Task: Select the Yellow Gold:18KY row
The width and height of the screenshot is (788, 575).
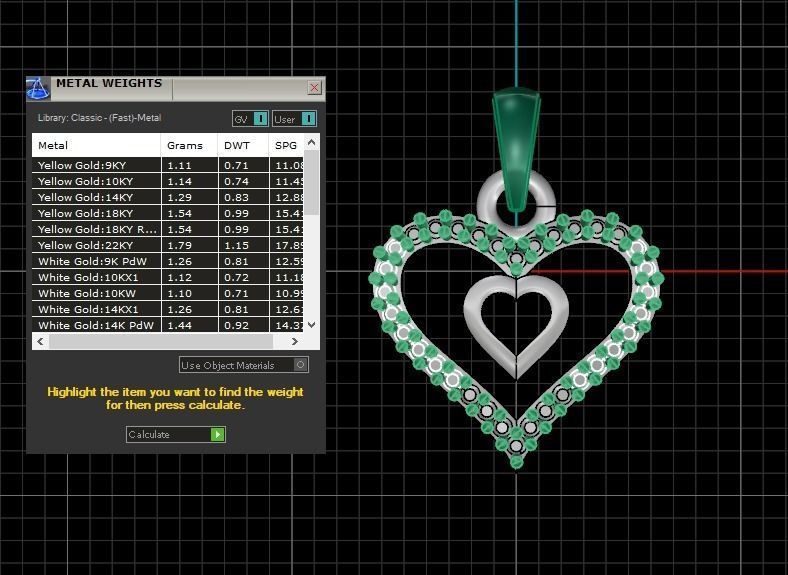Action: (x=168, y=213)
